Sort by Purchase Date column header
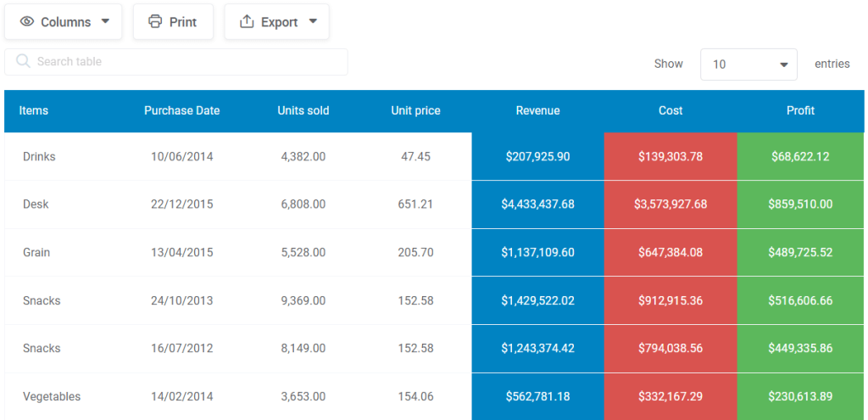 pos(182,111)
